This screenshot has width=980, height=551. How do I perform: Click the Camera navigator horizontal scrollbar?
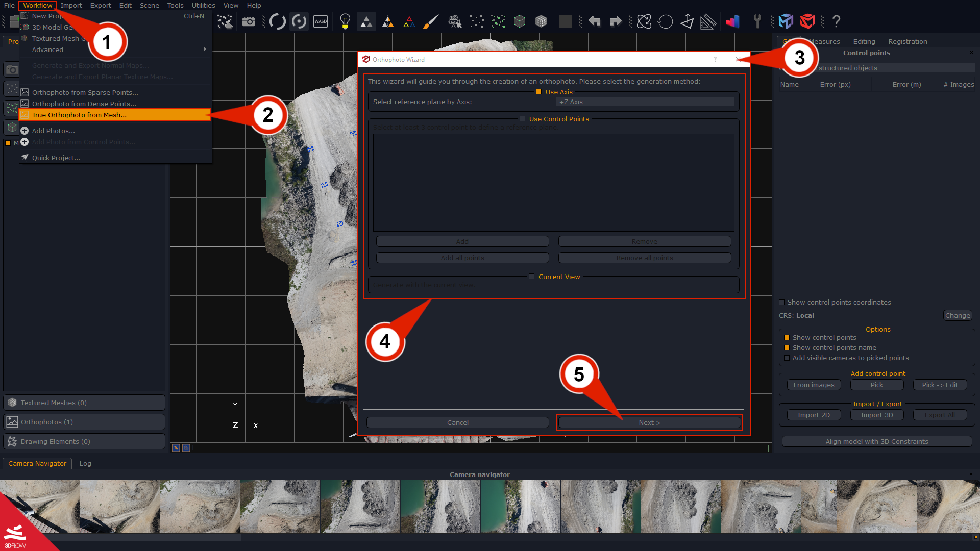(120, 537)
